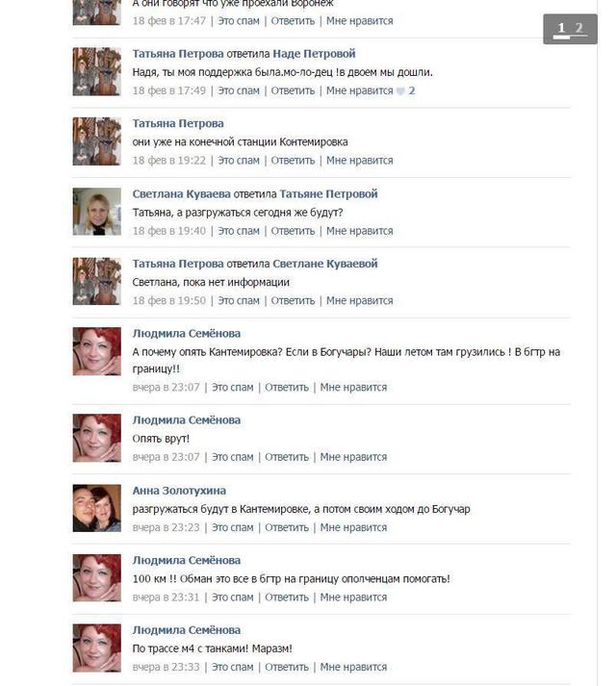Open Светлана Куваева's profile name link
Image resolution: width=616 pixels, height=686 pixels.
181,193
